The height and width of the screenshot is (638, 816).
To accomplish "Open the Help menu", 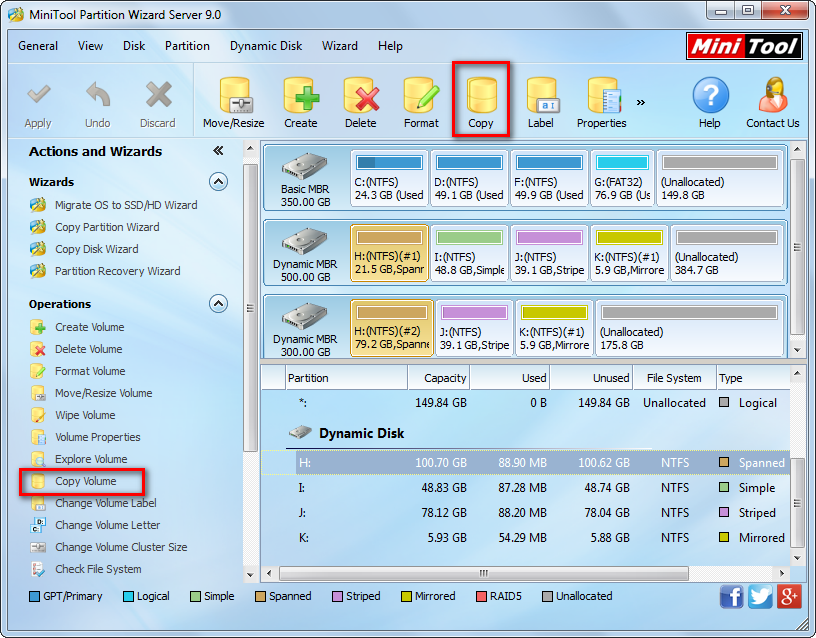I will tap(390, 46).
